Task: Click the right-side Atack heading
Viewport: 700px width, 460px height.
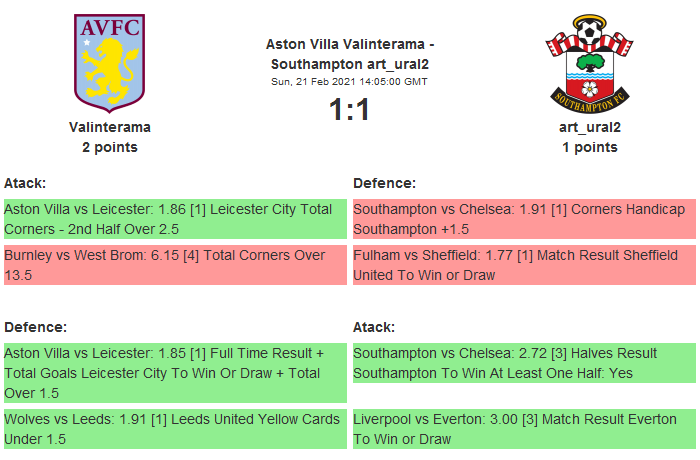Action: 374,327
